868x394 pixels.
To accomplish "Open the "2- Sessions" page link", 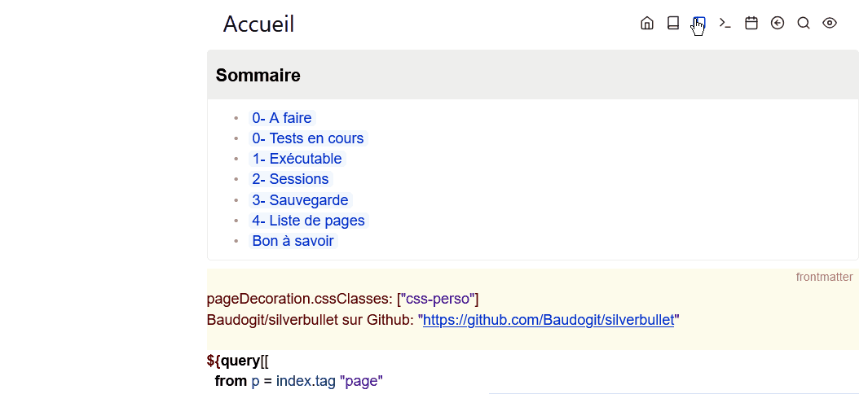I will pos(290,179).
